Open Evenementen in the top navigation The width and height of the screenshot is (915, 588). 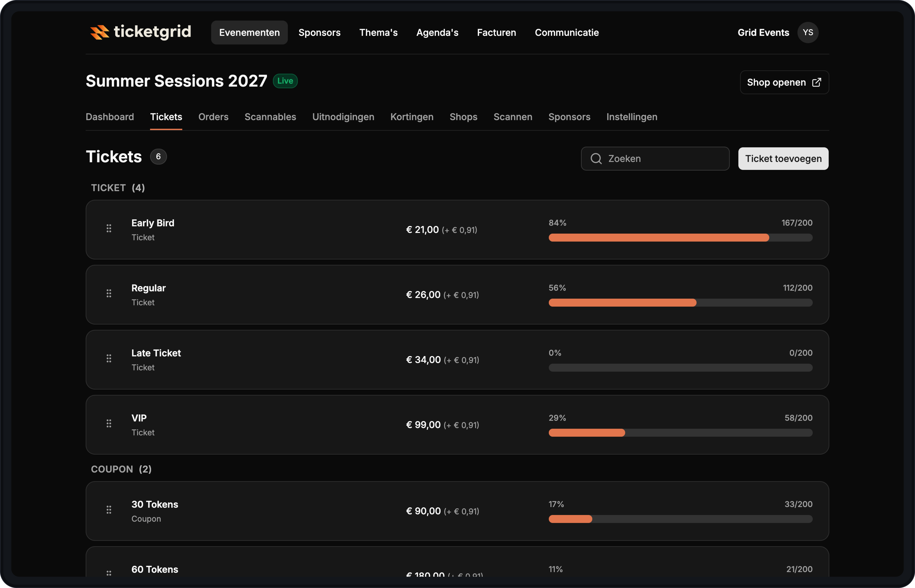tap(250, 33)
